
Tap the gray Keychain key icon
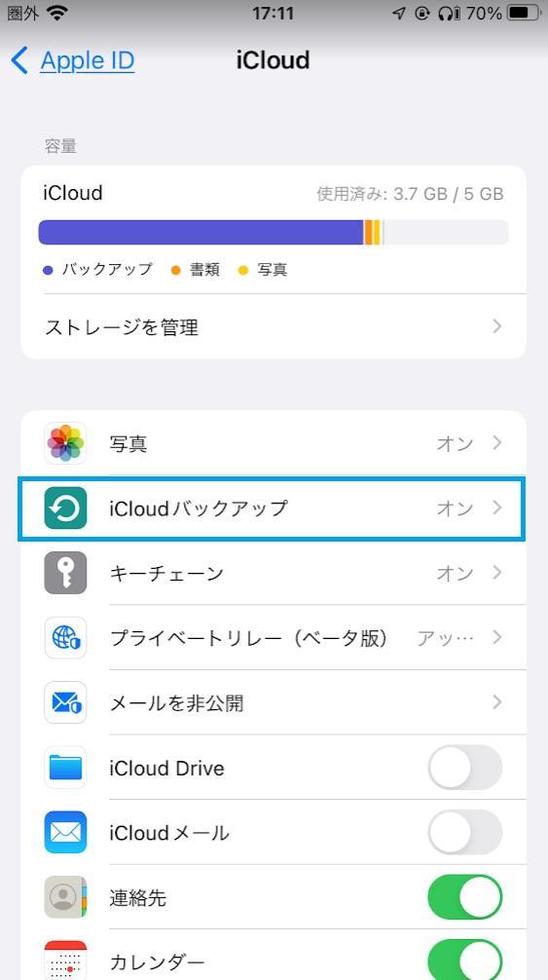point(65,573)
